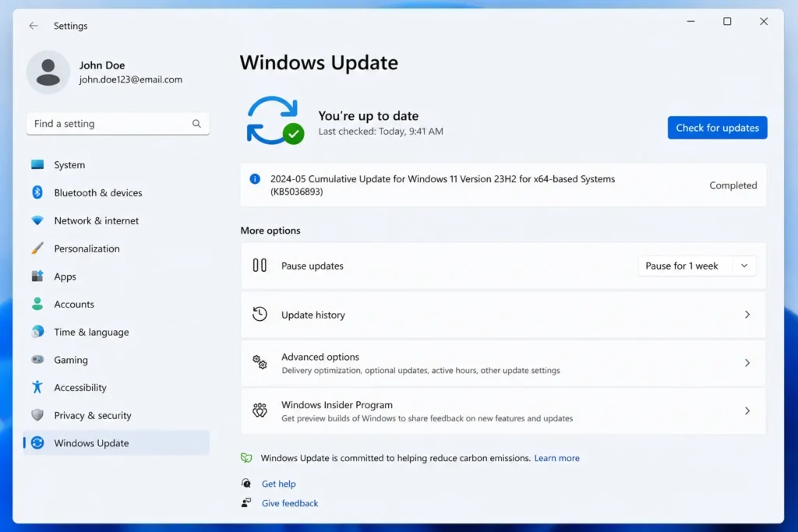Viewport: 798px width, 532px height.
Task: Go to Accounts settings
Action: (116, 304)
